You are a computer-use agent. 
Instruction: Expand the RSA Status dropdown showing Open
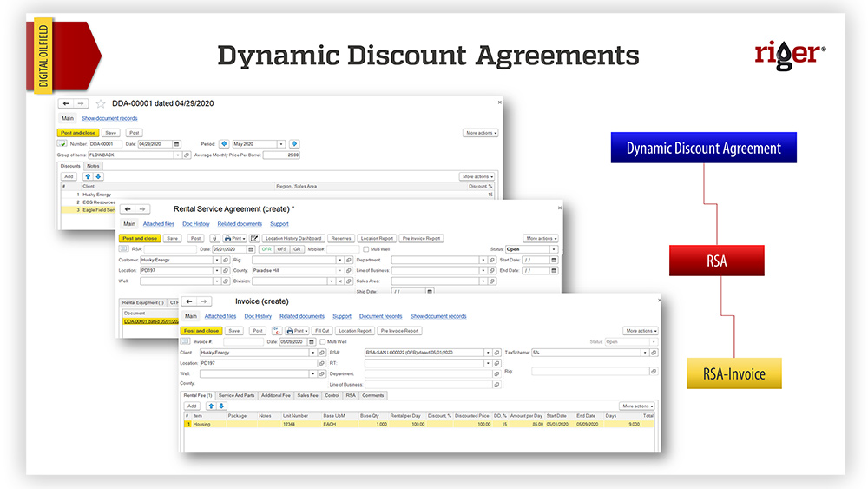(553, 249)
